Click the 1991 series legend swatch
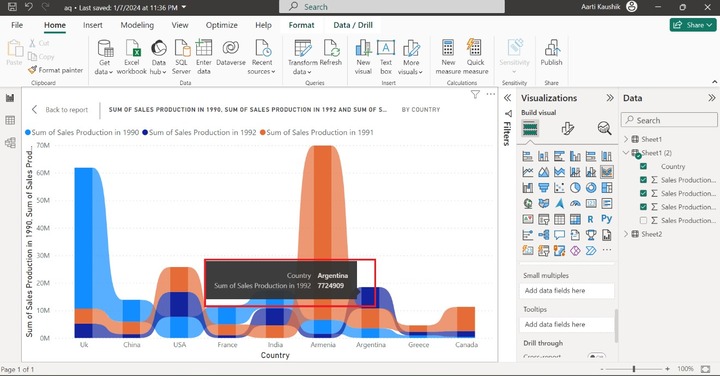The width and height of the screenshot is (720, 376). tap(263, 132)
